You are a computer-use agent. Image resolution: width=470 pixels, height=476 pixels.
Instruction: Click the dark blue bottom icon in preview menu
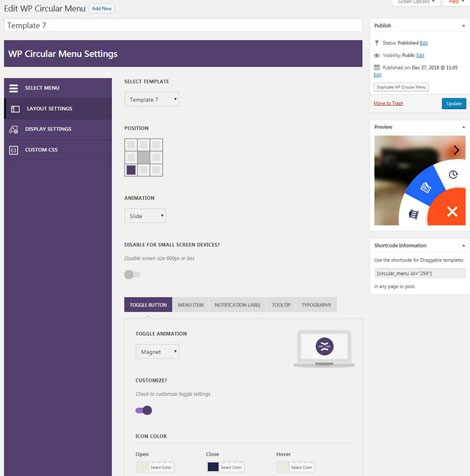413,214
